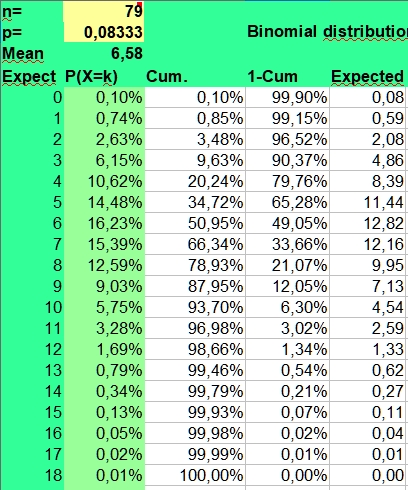Viewport: 408px width, 490px height.
Task: Click the red comment indicator on cell 79
Action: [140, 4]
